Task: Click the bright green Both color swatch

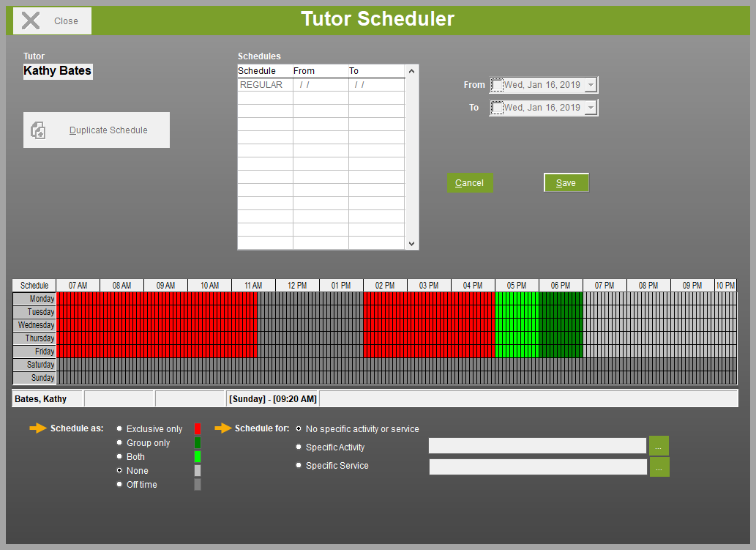Action: (x=197, y=456)
